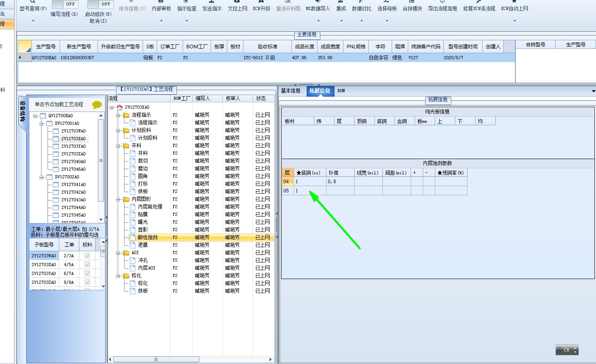Switch to the 拓展信息 tab
The image size is (596, 364).
pyautogui.click(x=320, y=91)
